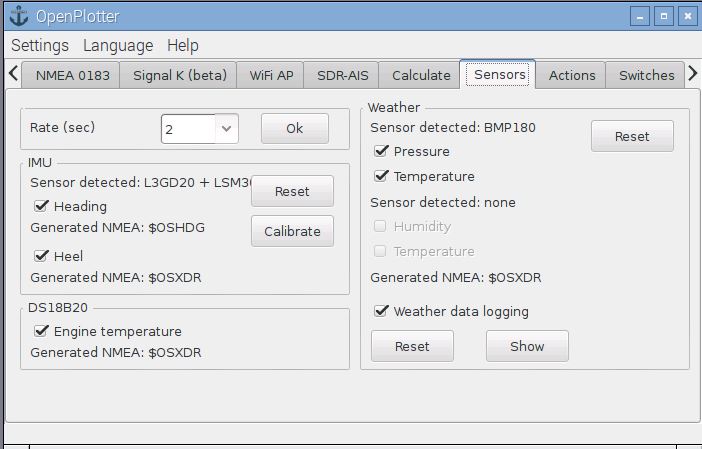The image size is (702, 449).
Task: Minimize the OpenPlotter window
Action: click(x=640, y=17)
